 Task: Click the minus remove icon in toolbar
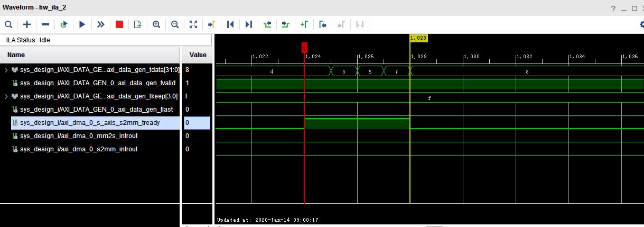pyautogui.click(x=45, y=24)
